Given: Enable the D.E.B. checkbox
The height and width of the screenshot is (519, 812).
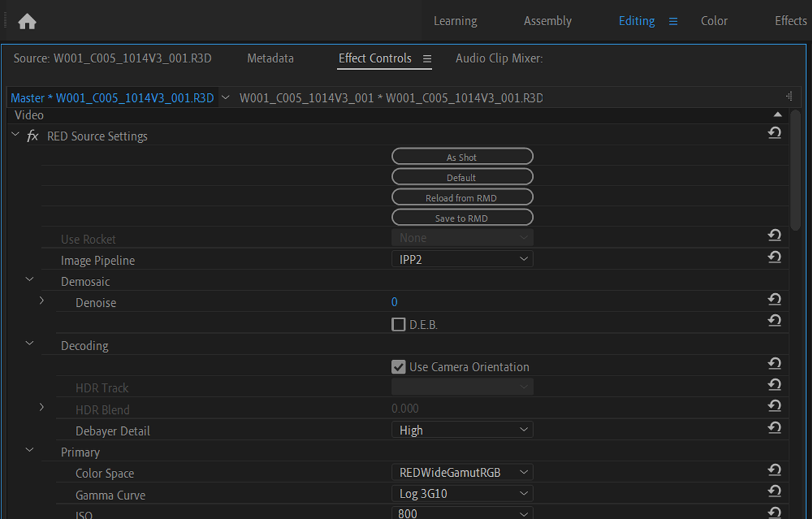Looking at the screenshot, I should [399, 324].
